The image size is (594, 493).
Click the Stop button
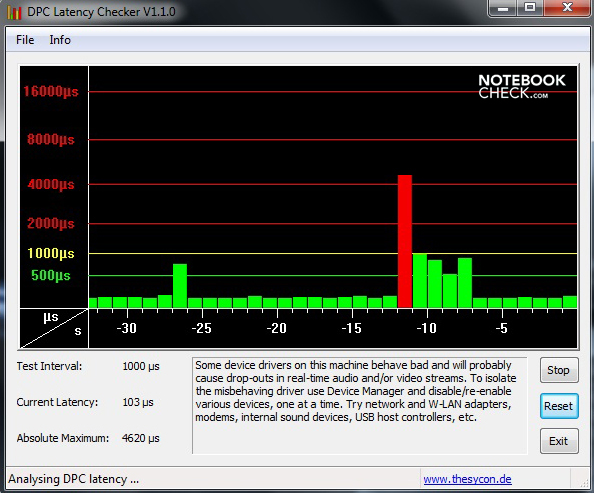[559, 370]
